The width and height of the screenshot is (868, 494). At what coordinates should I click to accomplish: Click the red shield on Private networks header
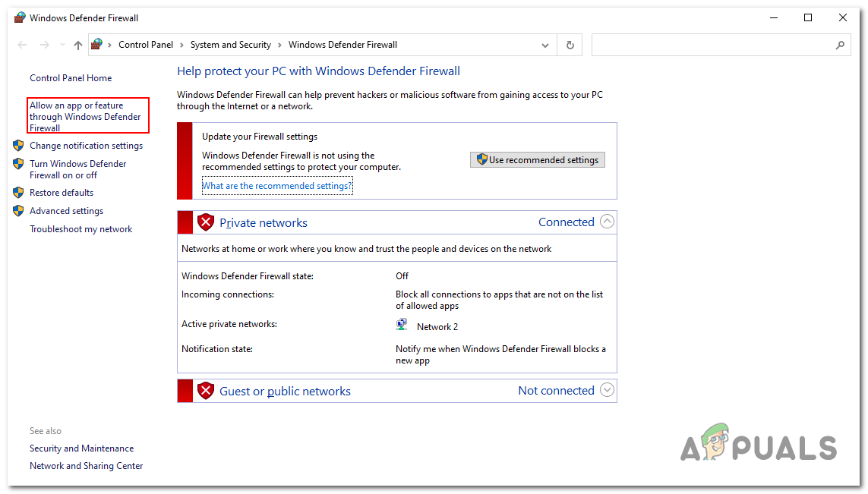click(206, 222)
